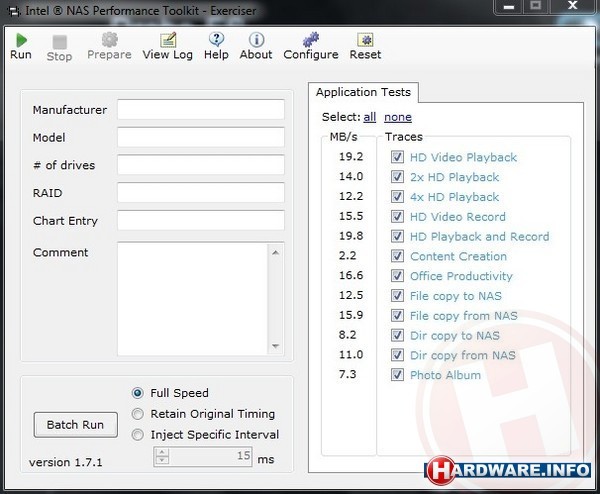
Task: Click the interval milliseconds value field
Action: (x=210, y=457)
